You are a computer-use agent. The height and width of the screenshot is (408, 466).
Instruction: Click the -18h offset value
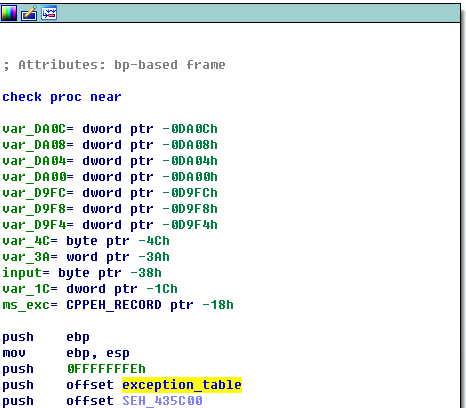tap(218, 305)
